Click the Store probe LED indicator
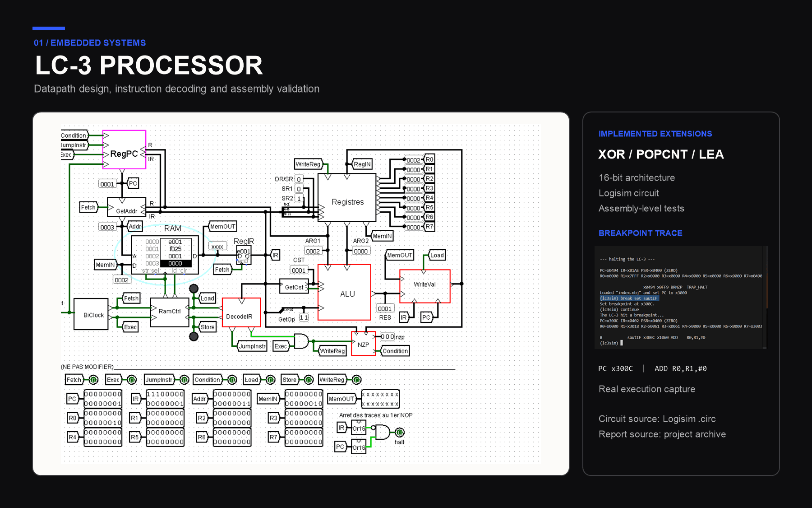Image resolution: width=812 pixels, height=508 pixels. (x=309, y=380)
